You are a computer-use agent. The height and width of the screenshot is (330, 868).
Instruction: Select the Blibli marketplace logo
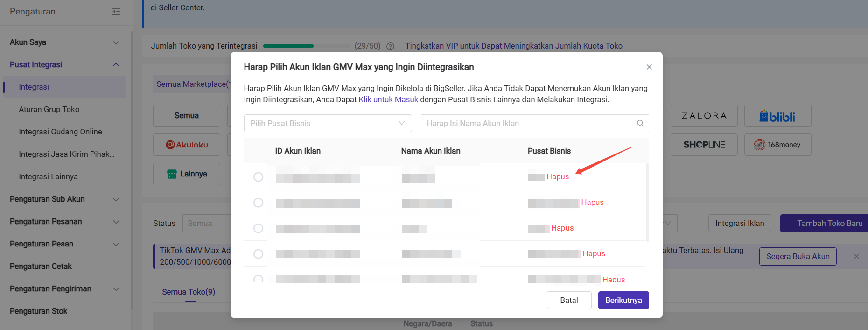[x=777, y=116]
